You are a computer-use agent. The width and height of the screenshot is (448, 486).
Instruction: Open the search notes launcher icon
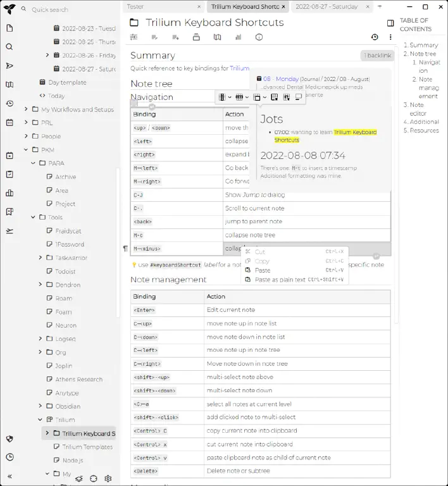[9, 47]
